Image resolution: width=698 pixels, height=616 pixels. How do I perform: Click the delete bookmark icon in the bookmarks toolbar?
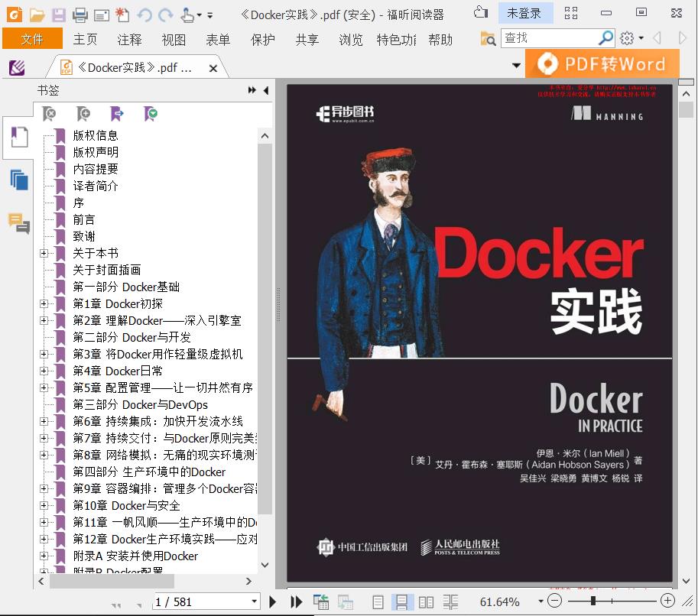(x=49, y=114)
